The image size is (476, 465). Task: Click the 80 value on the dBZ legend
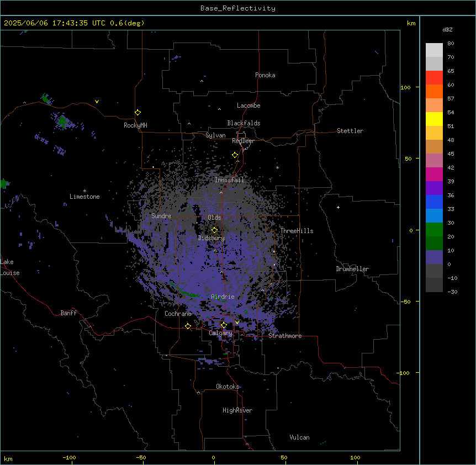coord(451,44)
